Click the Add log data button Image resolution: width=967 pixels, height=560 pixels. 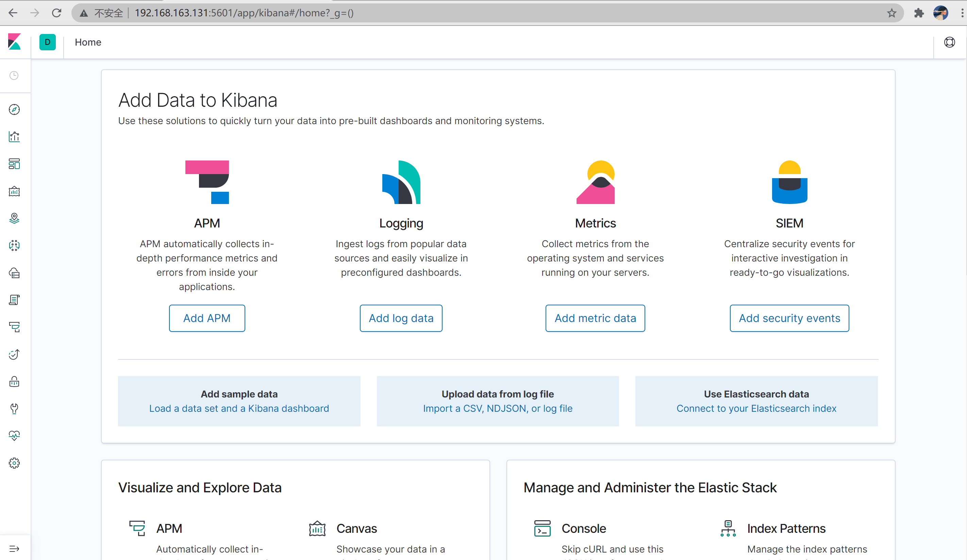tap(401, 318)
